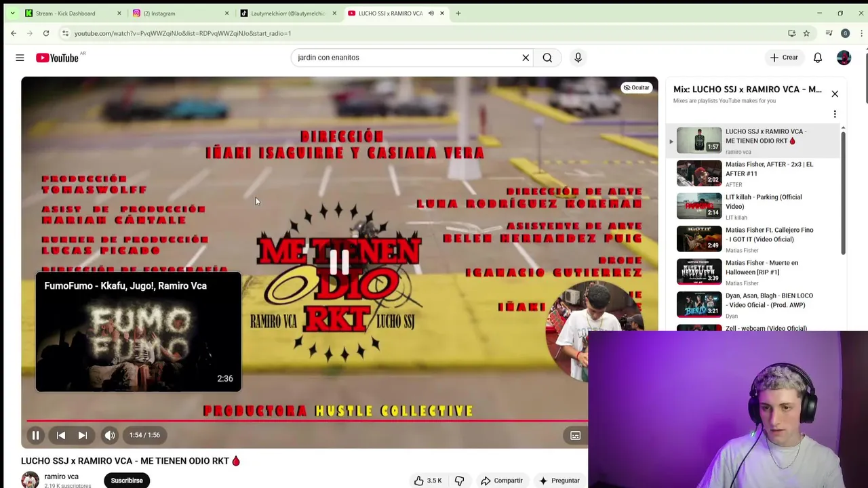Screen dimensions: 868x488
Task: Open the Preguntar AI button
Action: pyautogui.click(x=559, y=481)
